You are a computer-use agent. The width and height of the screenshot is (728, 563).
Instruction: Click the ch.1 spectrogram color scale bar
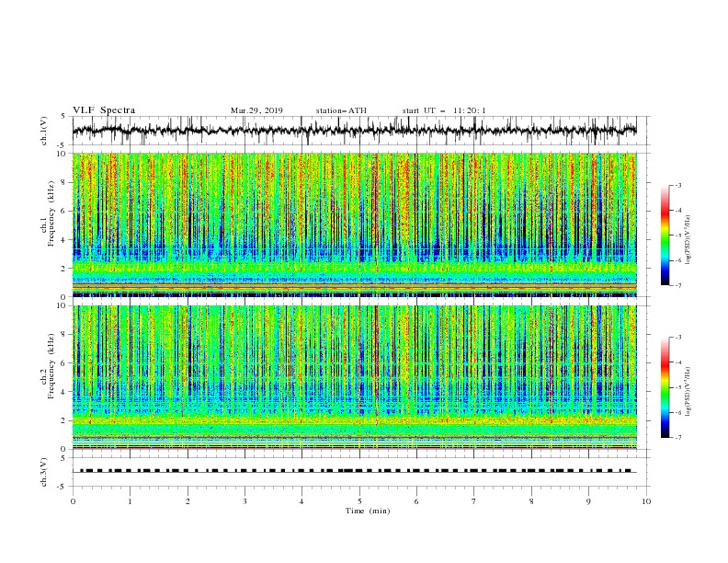665,236
